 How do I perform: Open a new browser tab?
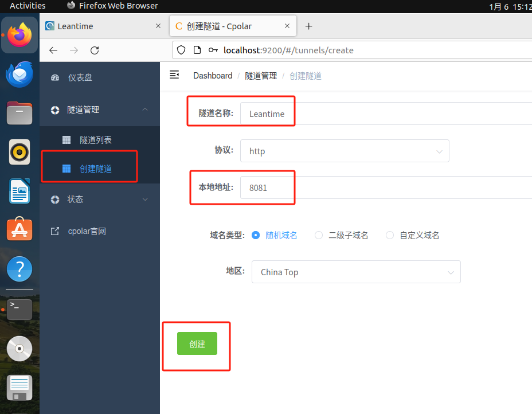coord(308,26)
